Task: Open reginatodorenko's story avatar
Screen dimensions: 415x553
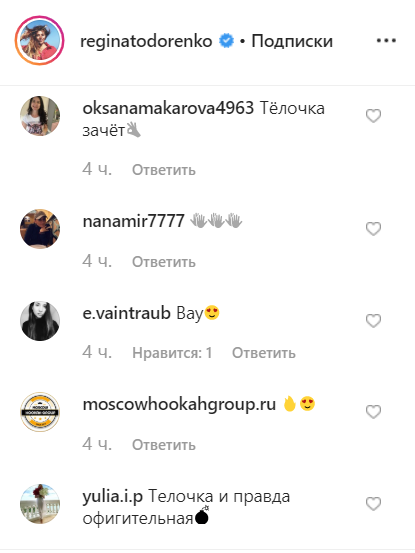Action: point(39,41)
